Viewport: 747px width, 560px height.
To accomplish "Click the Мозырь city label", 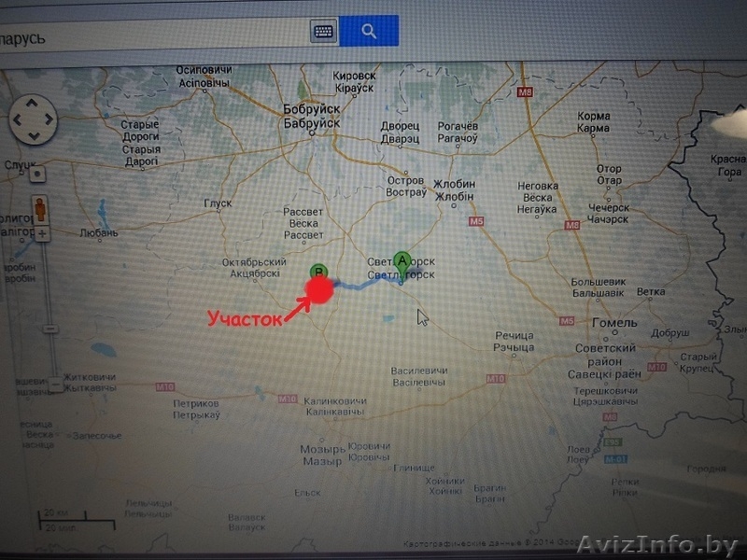I will tap(322, 450).
